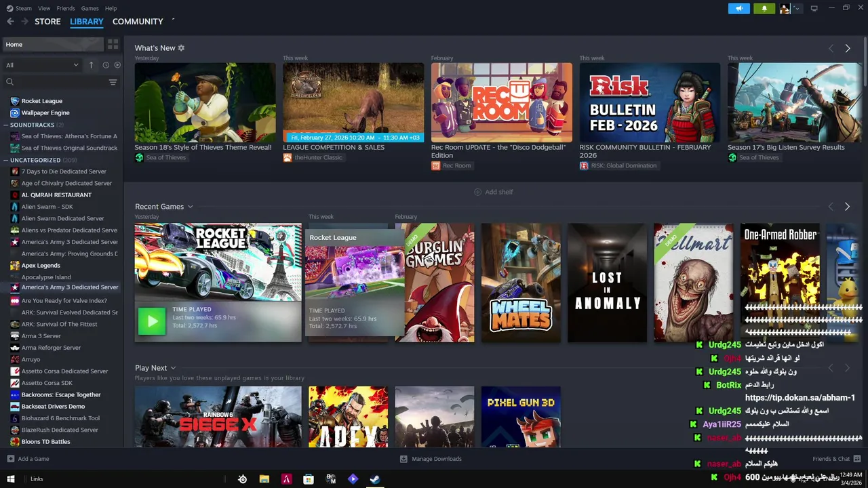This screenshot has height=488, width=868.
Task: Select Arma Reforger Server entry
Action: point(51,348)
